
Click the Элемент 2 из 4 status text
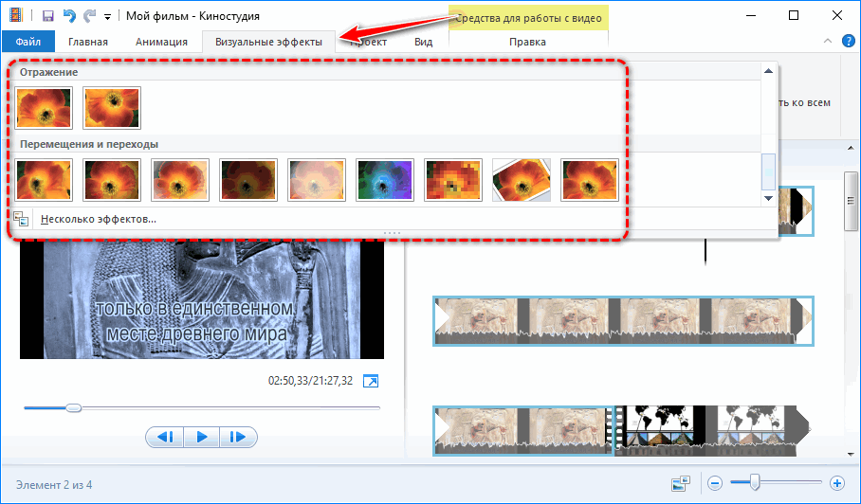click(54, 485)
